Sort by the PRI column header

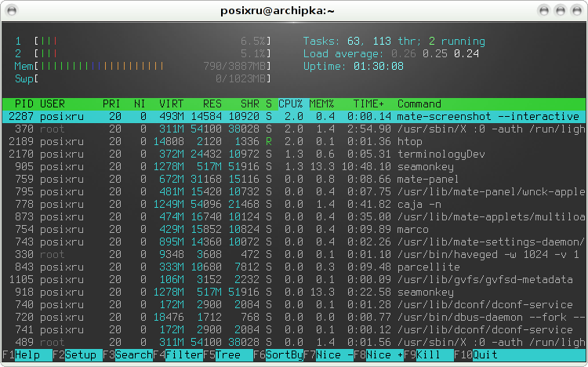[111, 104]
